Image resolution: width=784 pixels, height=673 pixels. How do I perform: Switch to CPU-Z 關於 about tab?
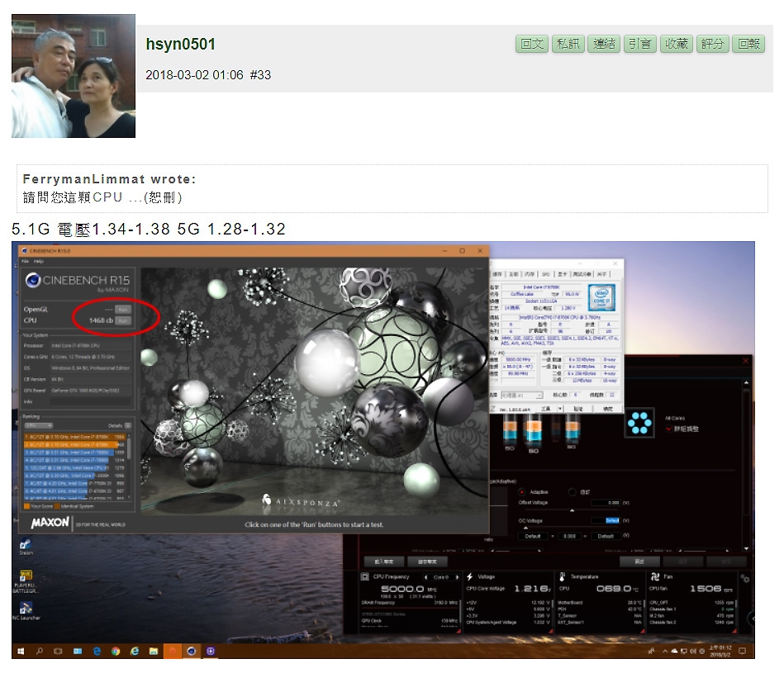[601, 274]
